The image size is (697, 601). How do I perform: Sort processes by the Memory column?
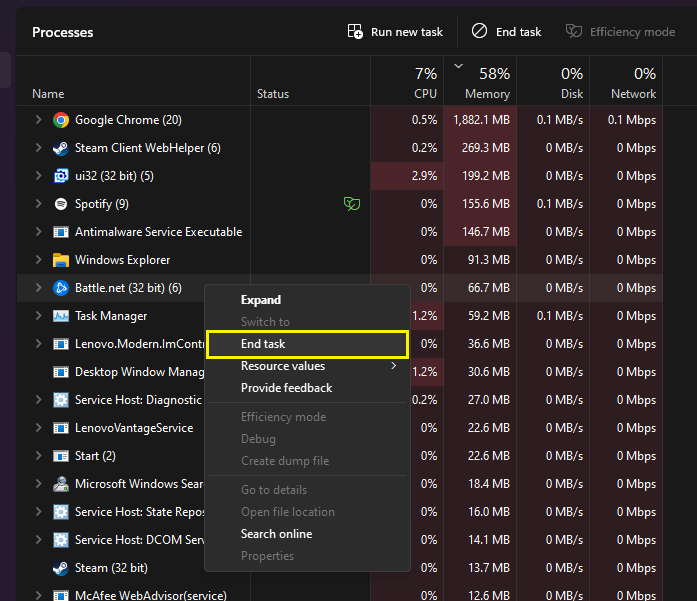click(480, 81)
